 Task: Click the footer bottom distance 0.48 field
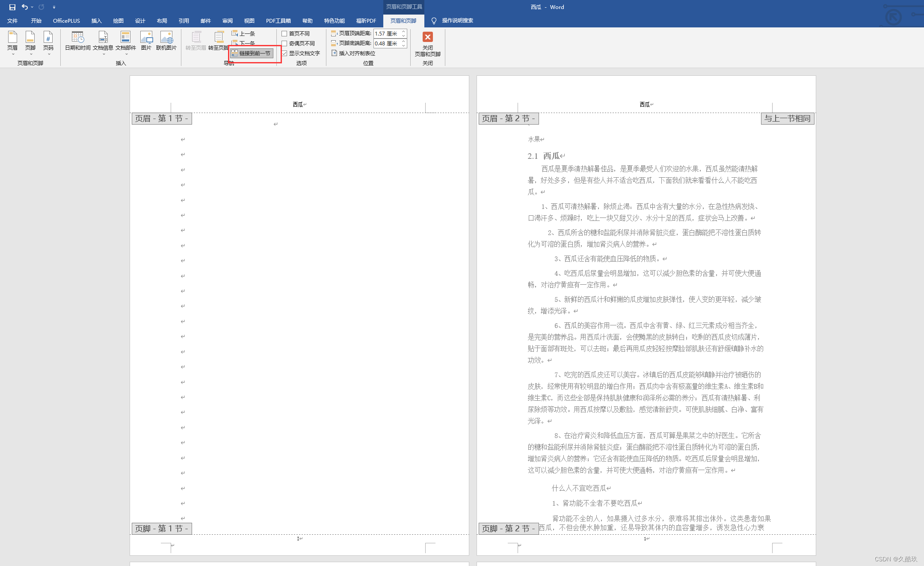[386, 43]
